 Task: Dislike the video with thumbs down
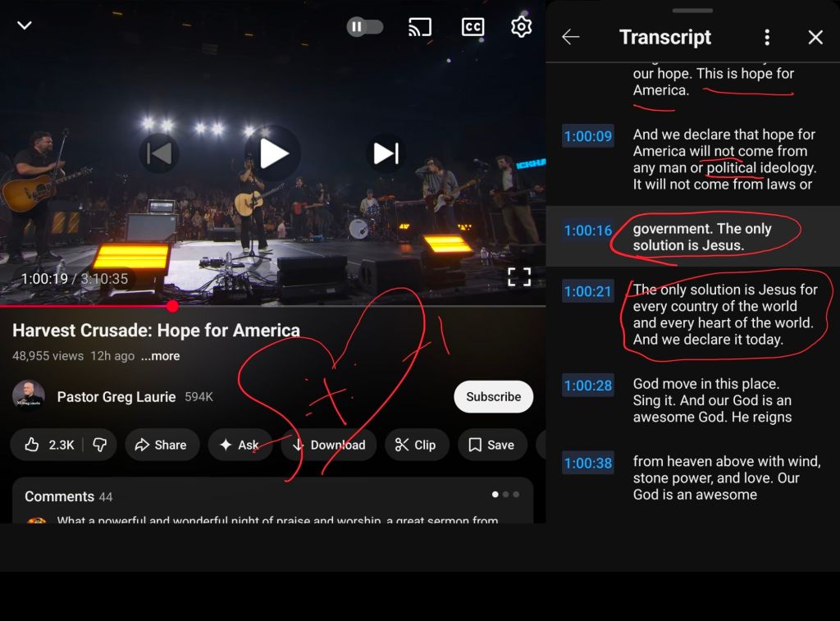pyautogui.click(x=99, y=445)
